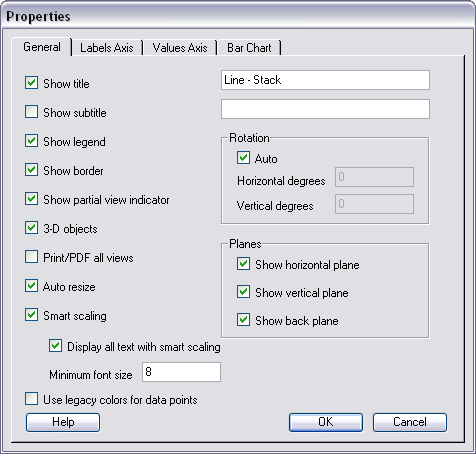The image size is (476, 454).
Task: Turn off 3-D objects checkbox
Action: [x=31, y=228]
